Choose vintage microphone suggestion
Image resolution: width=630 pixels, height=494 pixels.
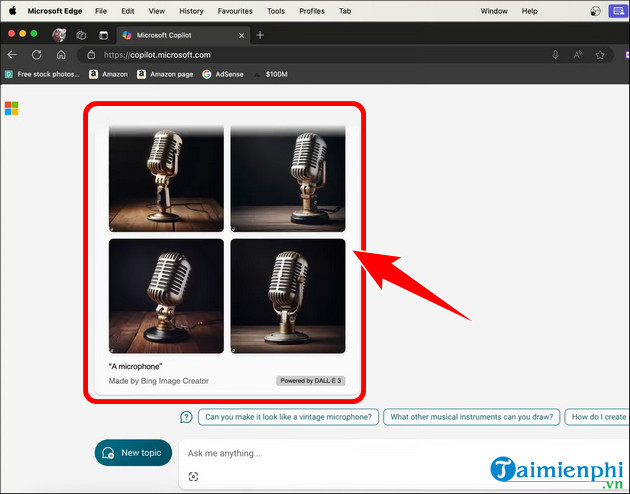tap(288, 417)
